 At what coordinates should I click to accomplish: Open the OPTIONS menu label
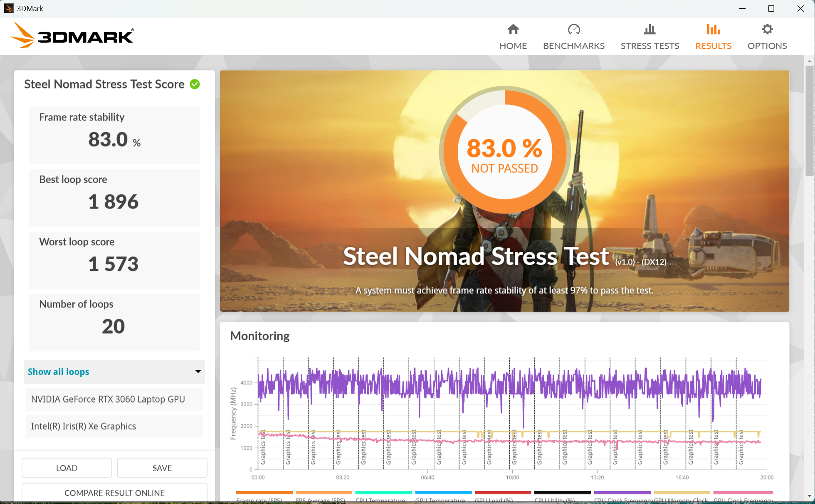pos(767,46)
